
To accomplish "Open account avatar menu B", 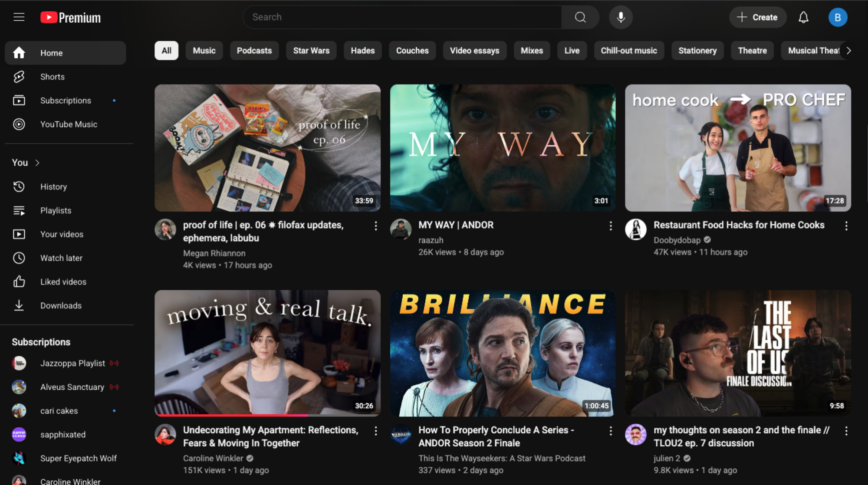I will coord(838,17).
